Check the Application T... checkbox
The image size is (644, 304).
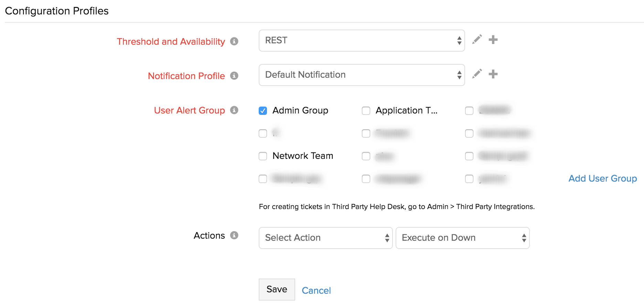(x=366, y=111)
